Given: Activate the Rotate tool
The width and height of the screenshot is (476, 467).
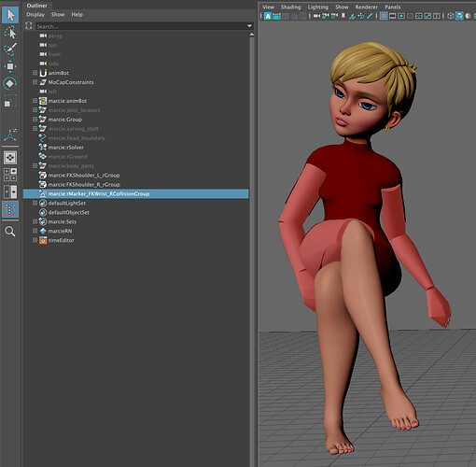Looking at the screenshot, I should click(10, 83).
